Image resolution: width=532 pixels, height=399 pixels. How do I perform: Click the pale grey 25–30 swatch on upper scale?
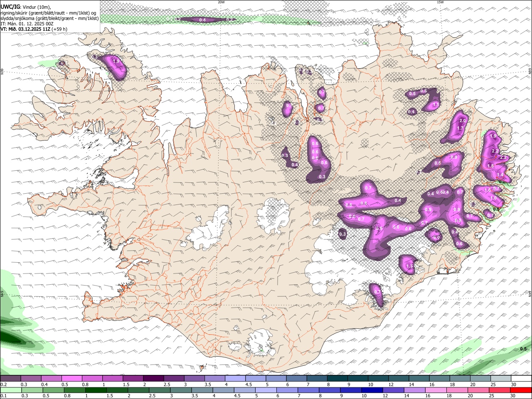(x=500, y=379)
